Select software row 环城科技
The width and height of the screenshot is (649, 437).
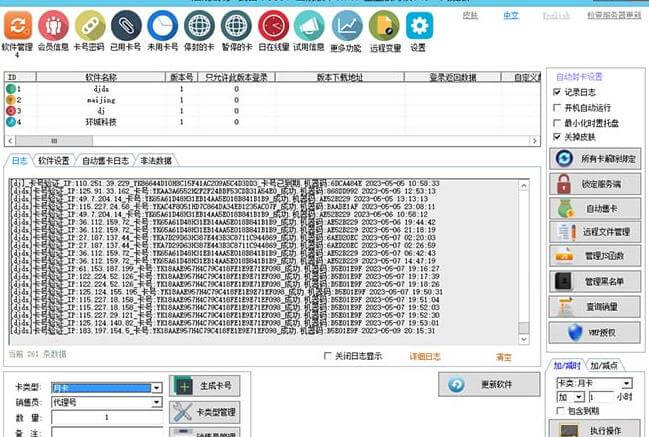(x=272, y=122)
